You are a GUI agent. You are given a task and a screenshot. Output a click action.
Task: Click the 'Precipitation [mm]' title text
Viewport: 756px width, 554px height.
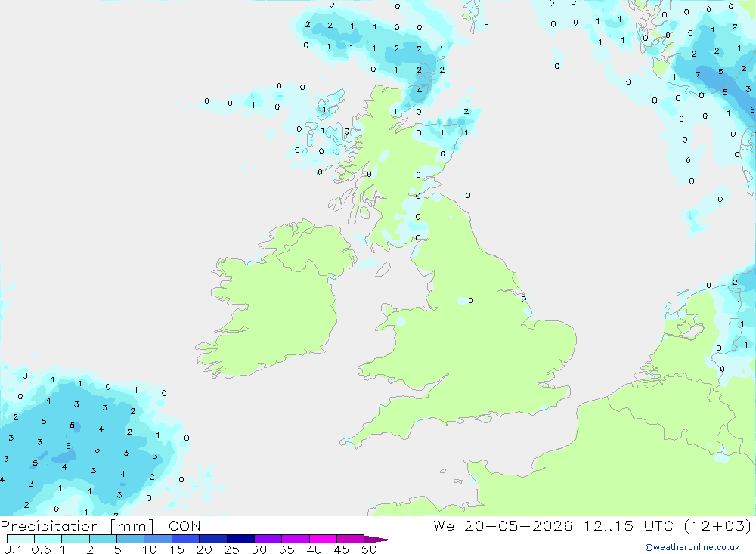[77, 526]
